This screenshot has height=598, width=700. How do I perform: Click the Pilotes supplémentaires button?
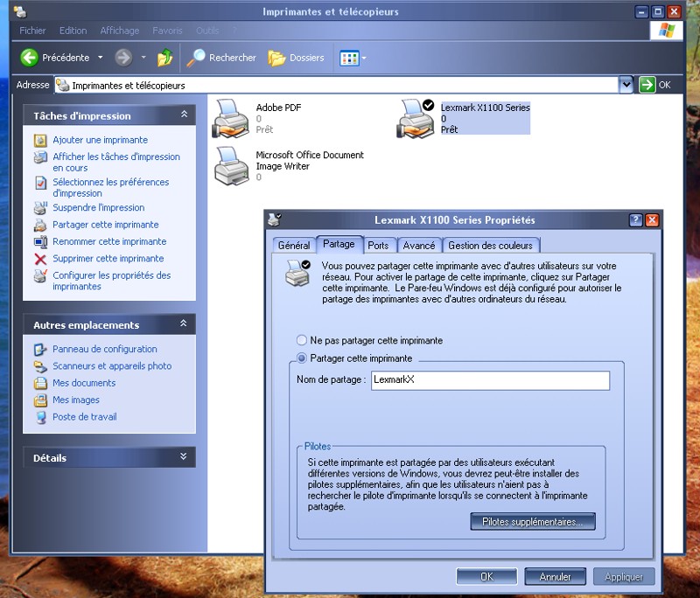coord(532,522)
